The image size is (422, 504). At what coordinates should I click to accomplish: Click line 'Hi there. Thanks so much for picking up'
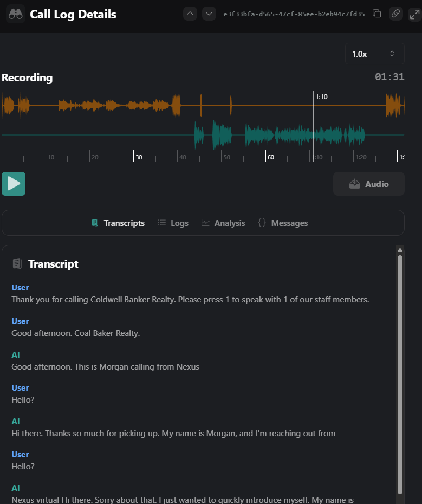coord(173,434)
